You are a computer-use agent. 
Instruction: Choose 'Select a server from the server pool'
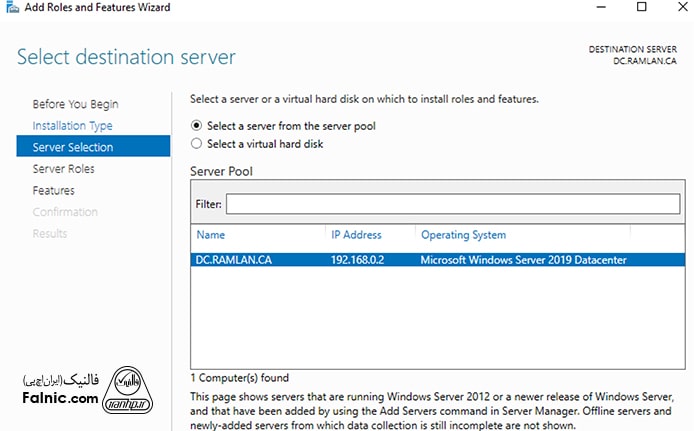[197, 126]
